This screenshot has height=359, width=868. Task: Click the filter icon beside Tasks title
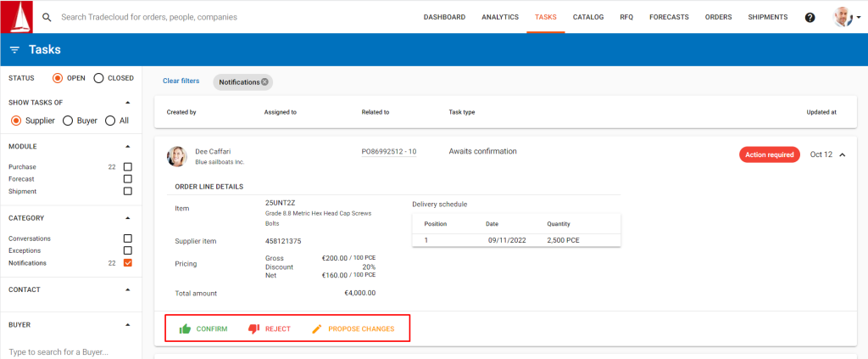[15, 50]
